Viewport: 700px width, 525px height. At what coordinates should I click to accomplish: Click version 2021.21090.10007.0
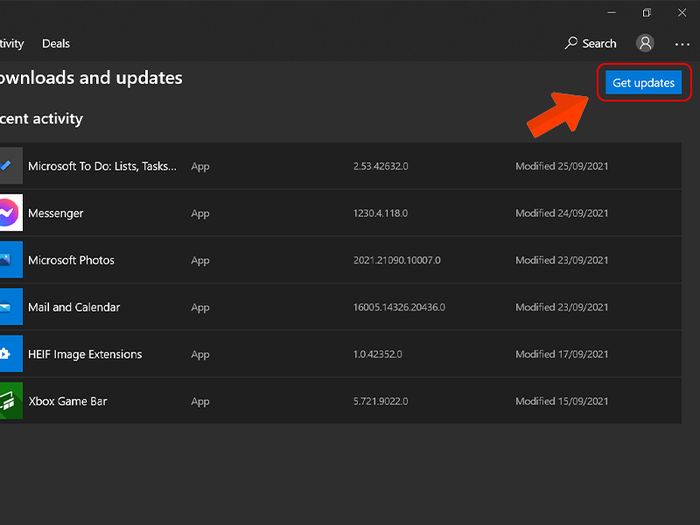(x=397, y=260)
